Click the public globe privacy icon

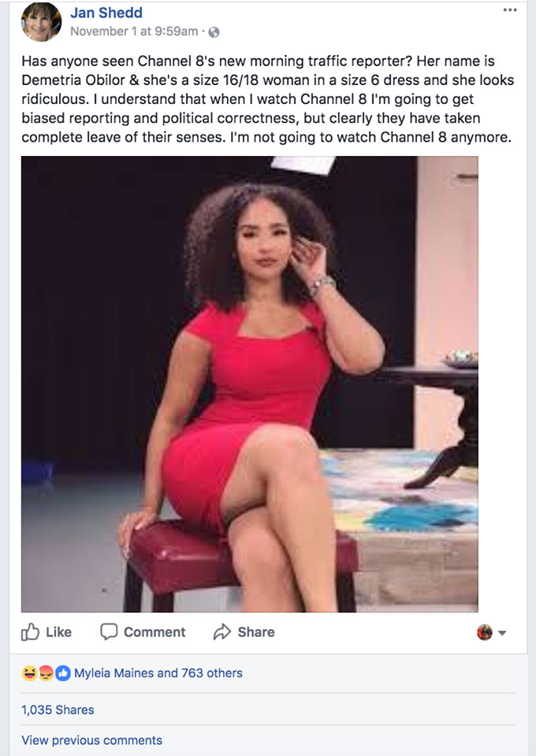coord(214,32)
